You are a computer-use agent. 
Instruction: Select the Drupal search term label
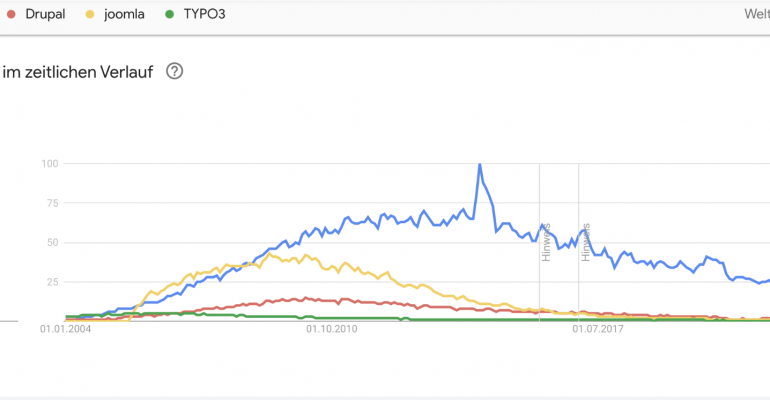[x=45, y=14]
